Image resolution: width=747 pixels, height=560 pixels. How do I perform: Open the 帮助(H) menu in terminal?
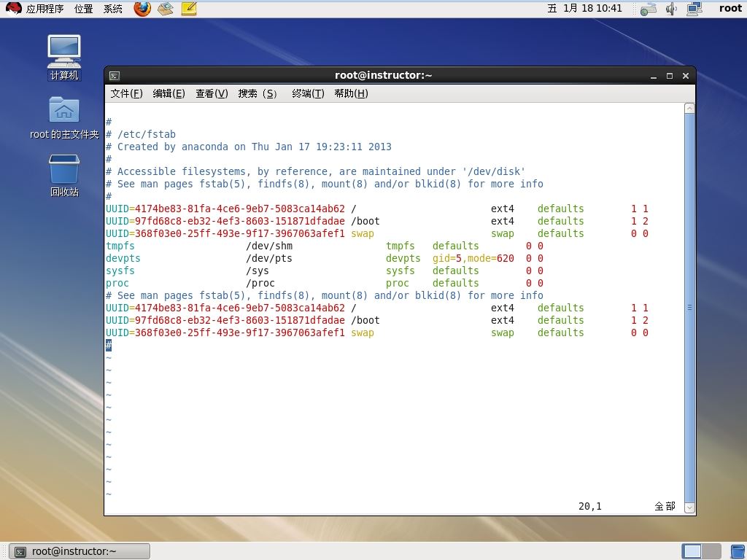[351, 93]
